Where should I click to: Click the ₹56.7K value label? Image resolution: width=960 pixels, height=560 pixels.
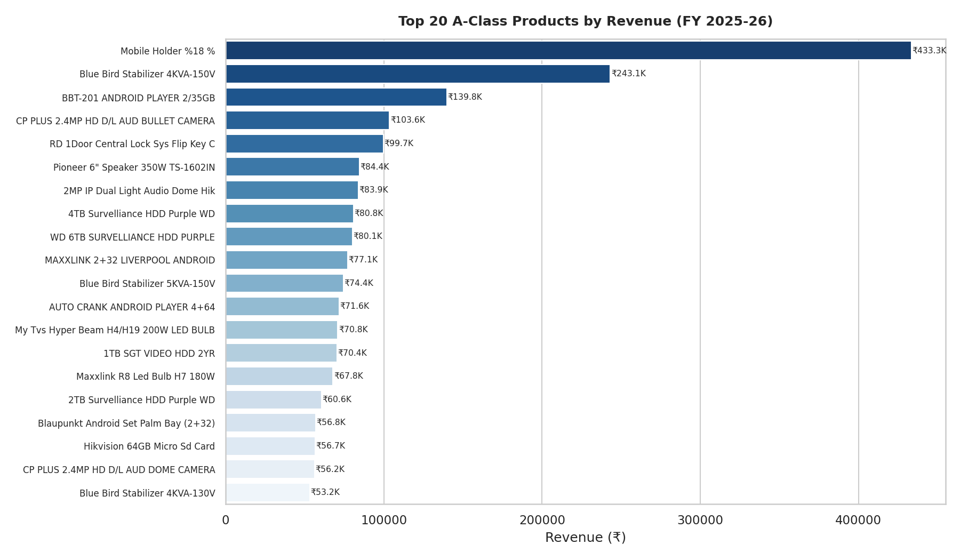330,446
